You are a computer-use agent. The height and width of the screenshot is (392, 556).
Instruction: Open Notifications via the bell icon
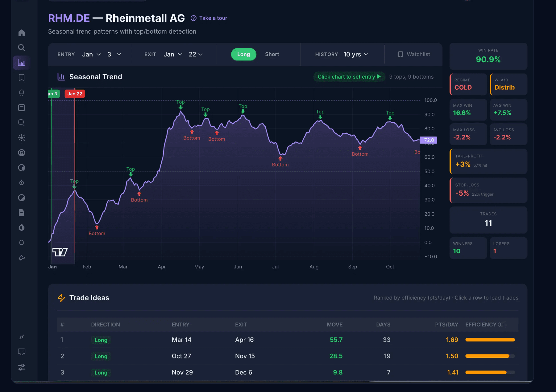click(x=21, y=93)
